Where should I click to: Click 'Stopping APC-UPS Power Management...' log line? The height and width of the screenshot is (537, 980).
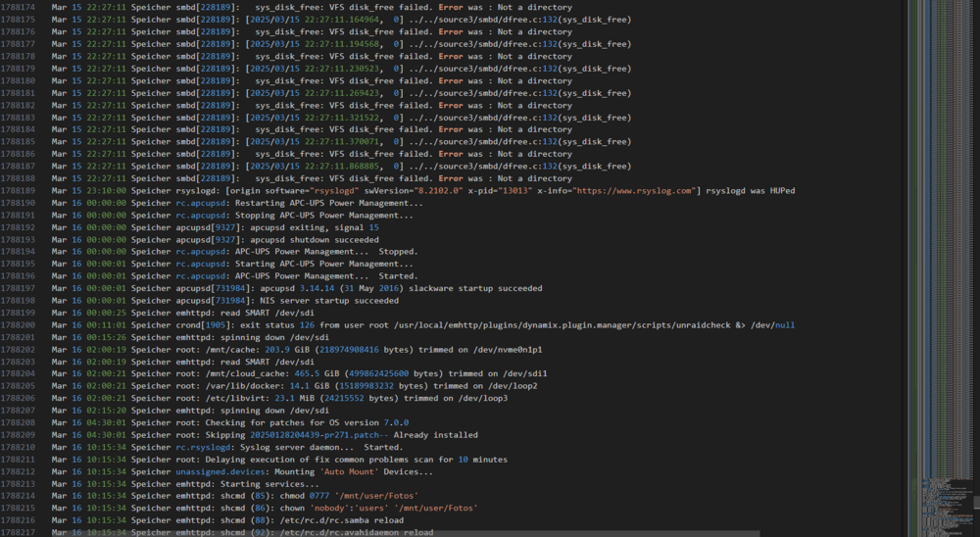click(232, 215)
